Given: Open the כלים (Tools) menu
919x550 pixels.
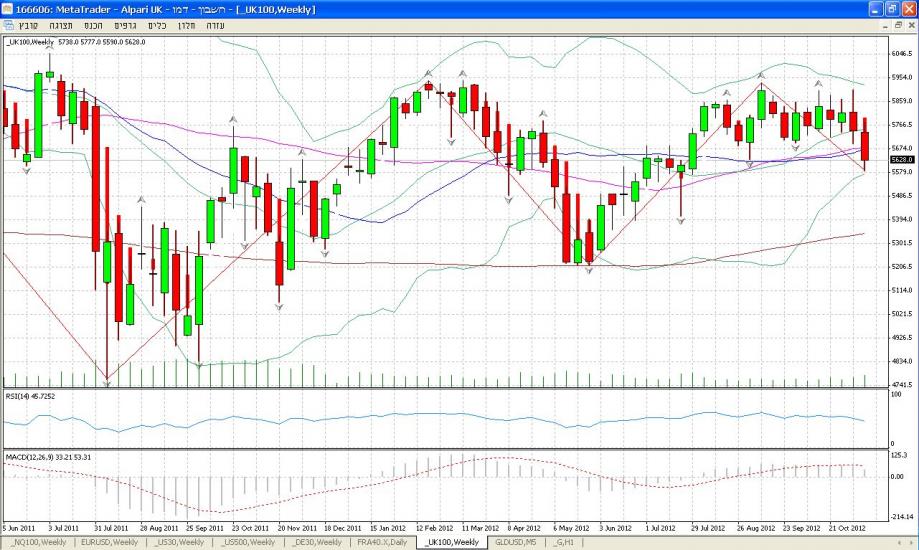Looking at the screenshot, I should [157, 23].
